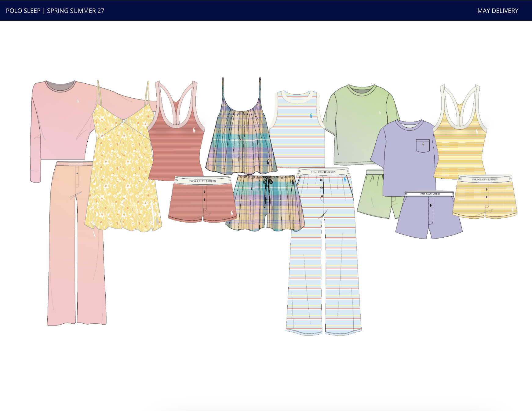Click the waistband logo text on coral shorts
This screenshot has width=532, height=411.
click(202, 181)
